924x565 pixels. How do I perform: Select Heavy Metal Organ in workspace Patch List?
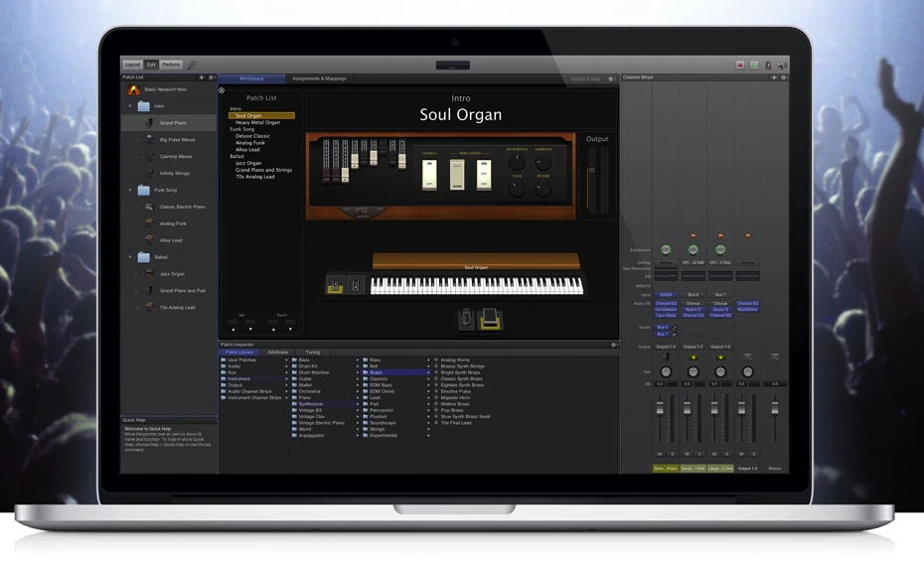point(257,122)
